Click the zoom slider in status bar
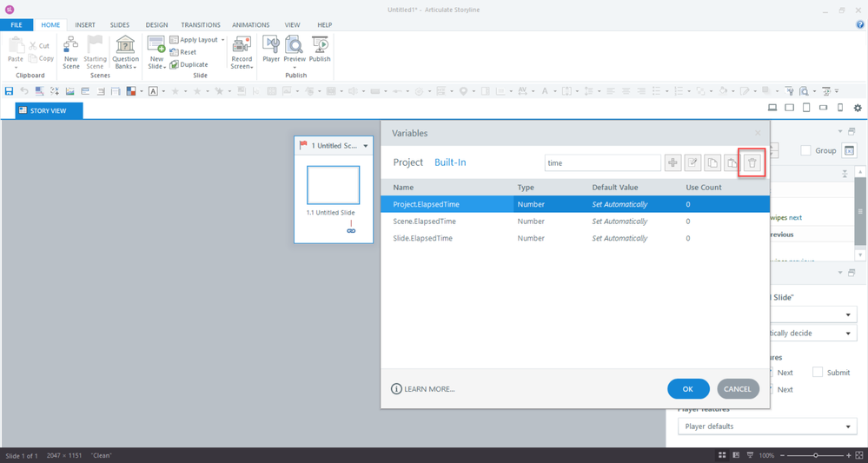 (815, 455)
